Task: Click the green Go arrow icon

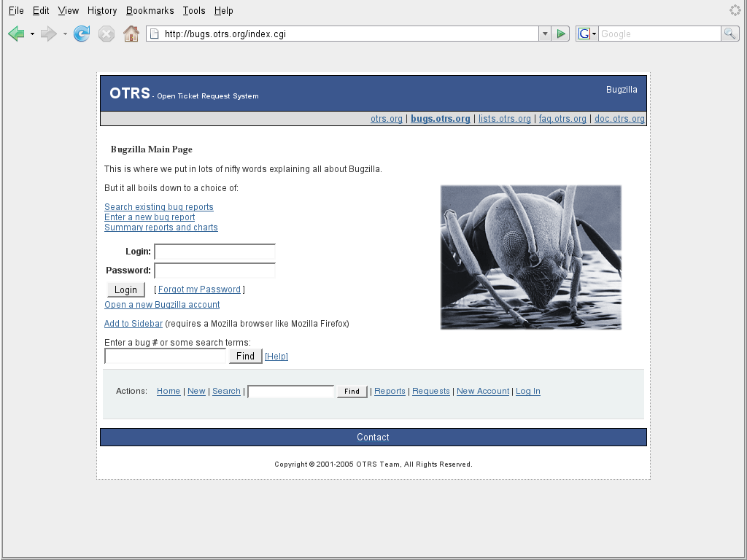Action: pyautogui.click(x=560, y=34)
